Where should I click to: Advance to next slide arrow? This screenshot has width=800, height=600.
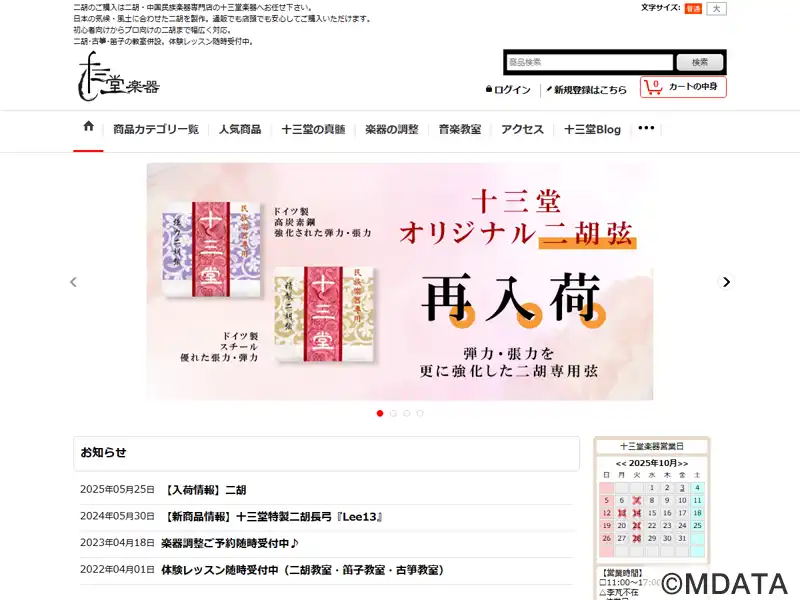(726, 282)
